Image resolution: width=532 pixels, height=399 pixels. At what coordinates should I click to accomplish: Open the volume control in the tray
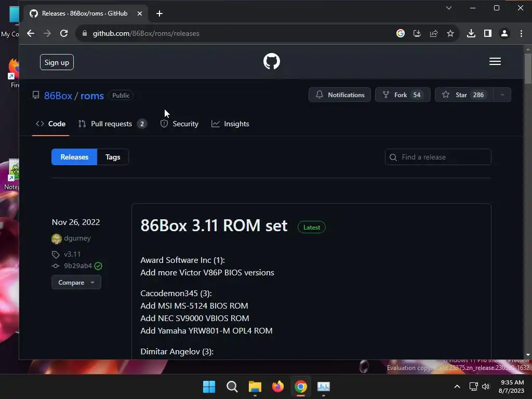(486, 387)
